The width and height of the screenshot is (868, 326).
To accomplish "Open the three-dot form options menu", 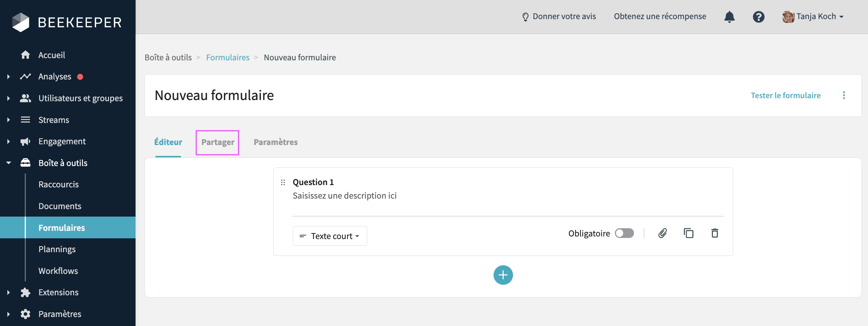I will pyautogui.click(x=844, y=96).
